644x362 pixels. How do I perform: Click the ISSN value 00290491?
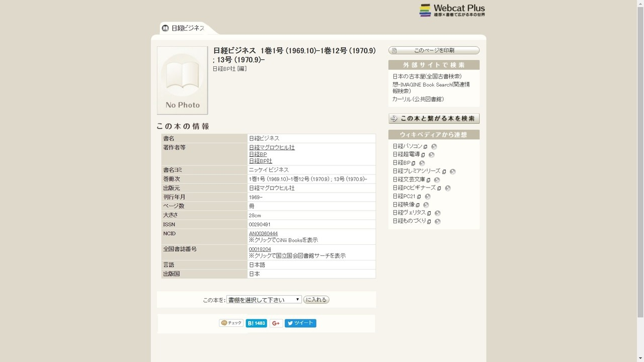[x=260, y=224]
